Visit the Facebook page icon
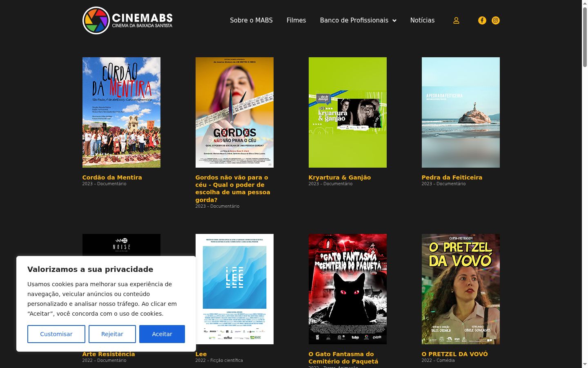The width and height of the screenshot is (588, 368). (x=482, y=20)
